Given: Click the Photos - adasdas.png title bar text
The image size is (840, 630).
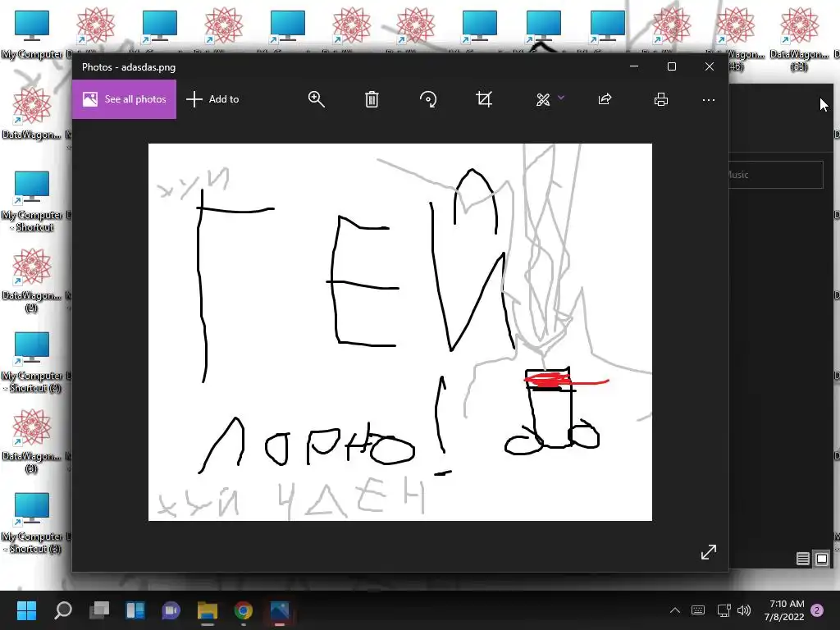Looking at the screenshot, I should [x=129, y=67].
